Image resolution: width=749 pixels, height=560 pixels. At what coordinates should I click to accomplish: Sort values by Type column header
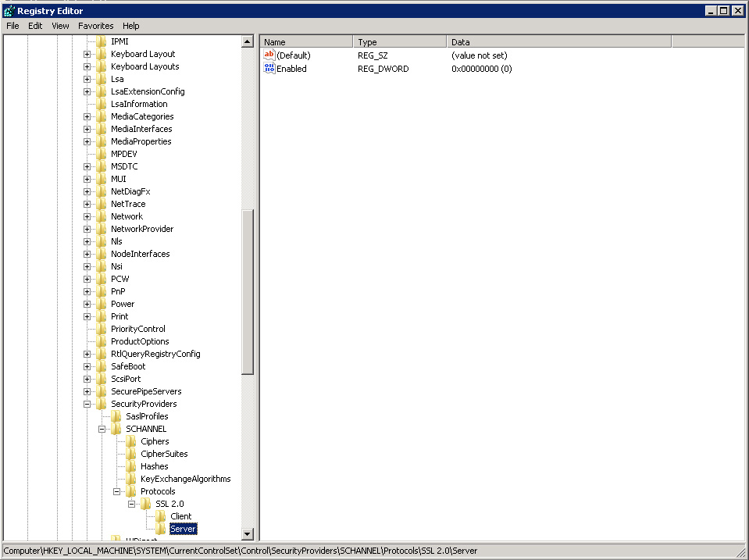[x=400, y=42]
